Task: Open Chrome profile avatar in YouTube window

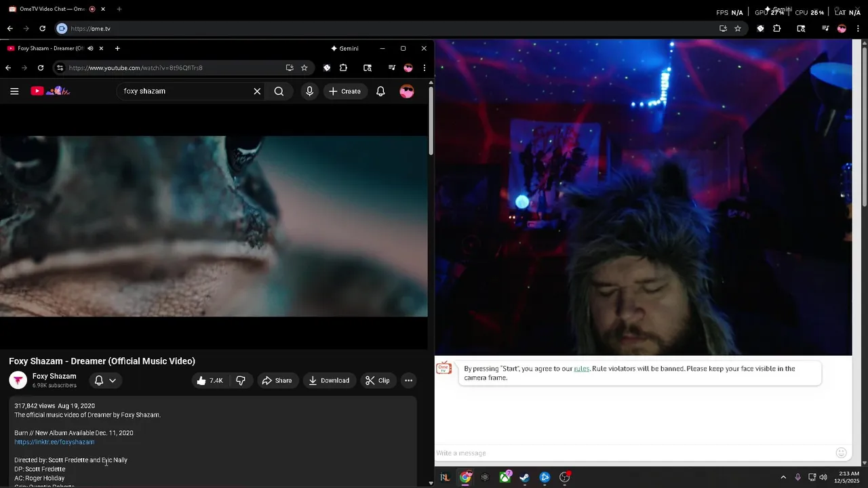Action: click(x=408, y=68)
